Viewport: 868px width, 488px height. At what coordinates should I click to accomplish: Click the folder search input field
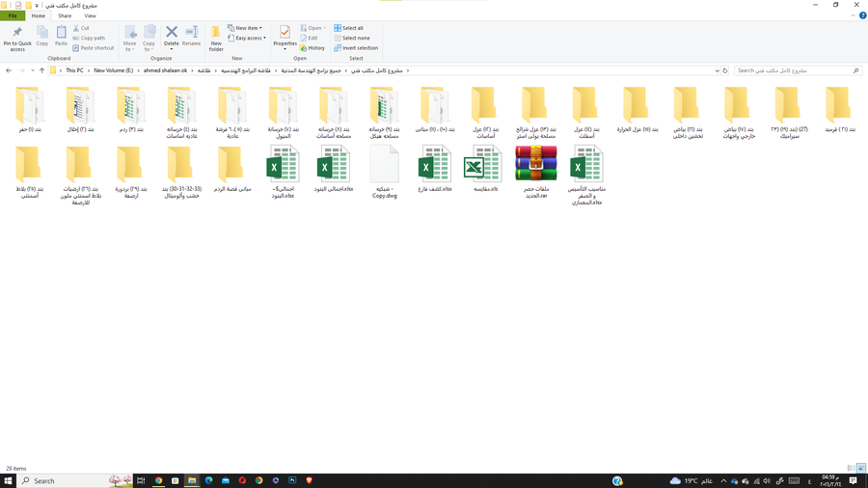pos(793,70)
